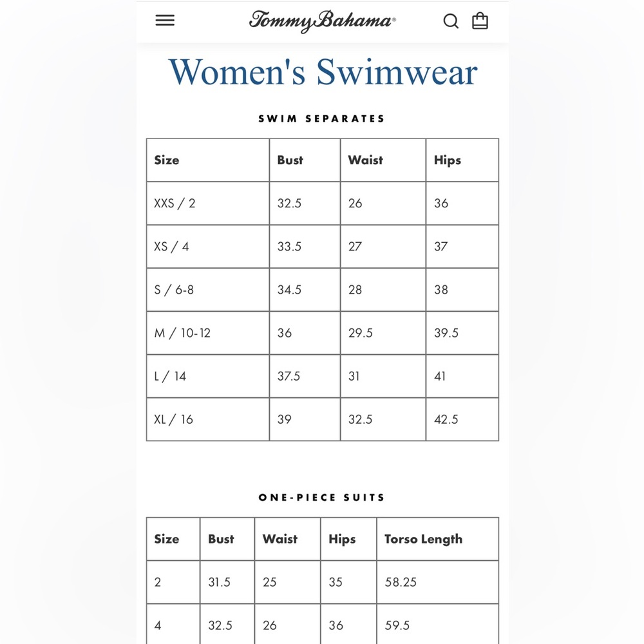Image resolution: width=644 pixels, height=644 pixels.
Task: Select the Swim Separates section title
Action: click(x=321, y=118)
